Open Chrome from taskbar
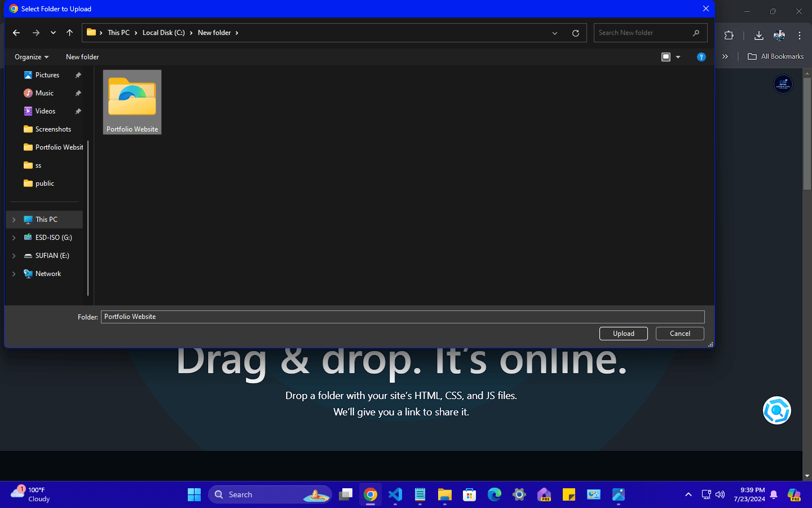The image size is (812, 508). coord(370,494)
